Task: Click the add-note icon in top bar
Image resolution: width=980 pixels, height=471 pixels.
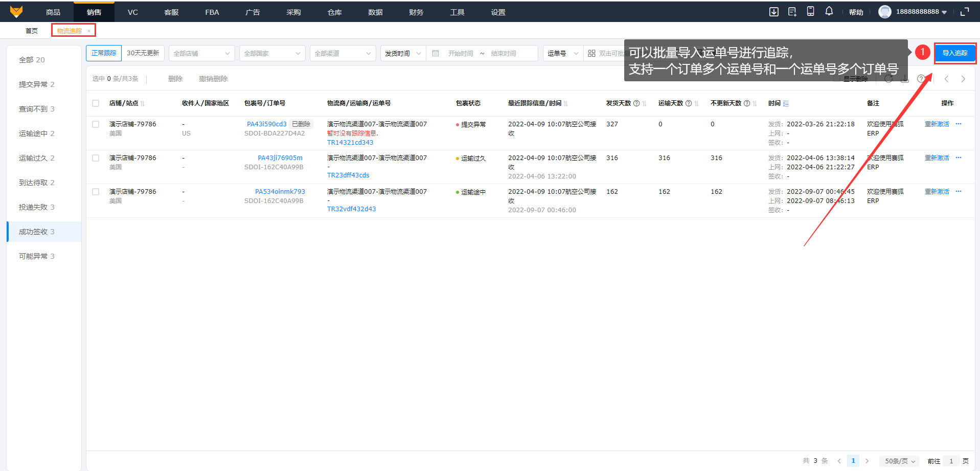Action: click(x=792, y=12)
